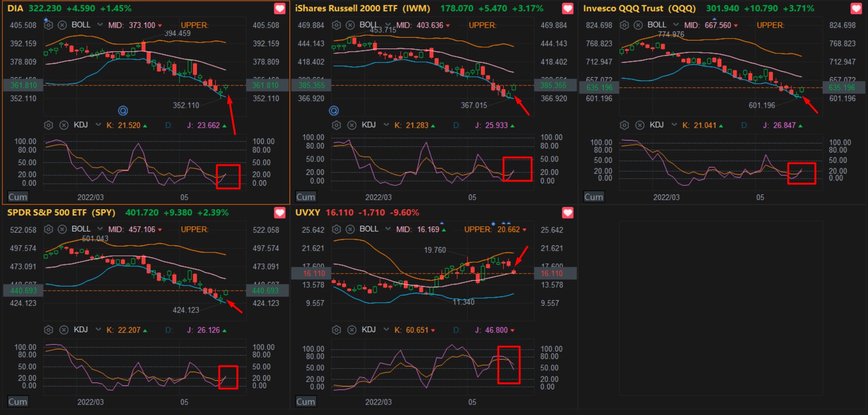Screen dimensions: 868x415
Task: Expand BOLL dropdown in QQQ chart
Action: 676,24
